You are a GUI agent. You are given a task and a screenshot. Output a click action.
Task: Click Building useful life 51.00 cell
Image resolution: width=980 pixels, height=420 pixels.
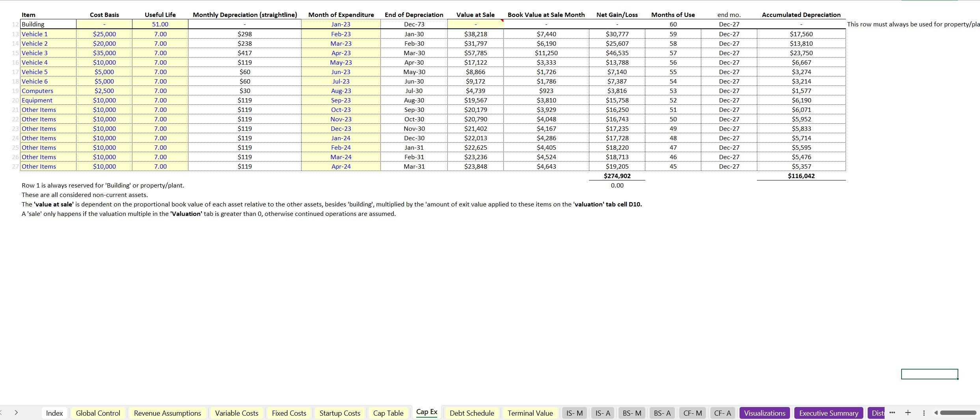pos(160,24)
